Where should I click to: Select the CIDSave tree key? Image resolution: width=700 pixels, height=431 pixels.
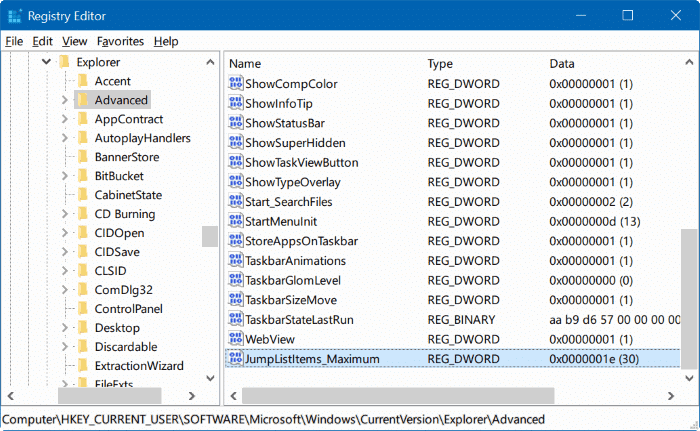pyautogui.click(x=117, y=252)
